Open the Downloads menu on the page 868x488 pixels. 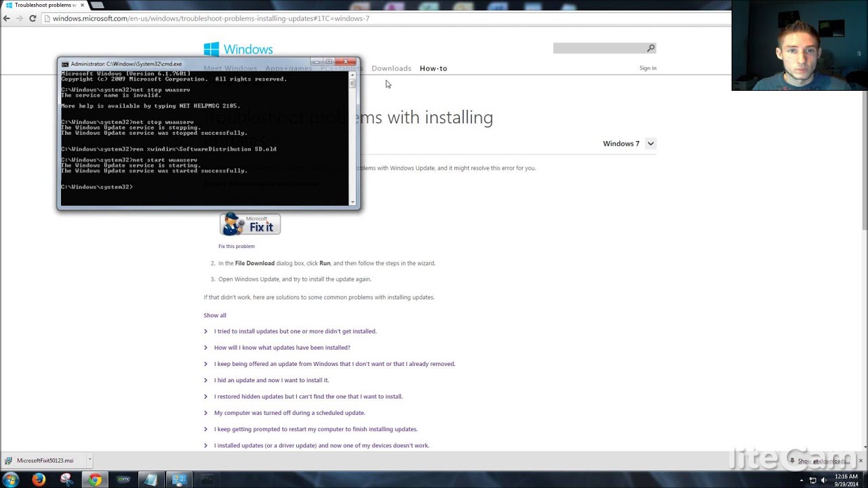(x=391, y=68)
